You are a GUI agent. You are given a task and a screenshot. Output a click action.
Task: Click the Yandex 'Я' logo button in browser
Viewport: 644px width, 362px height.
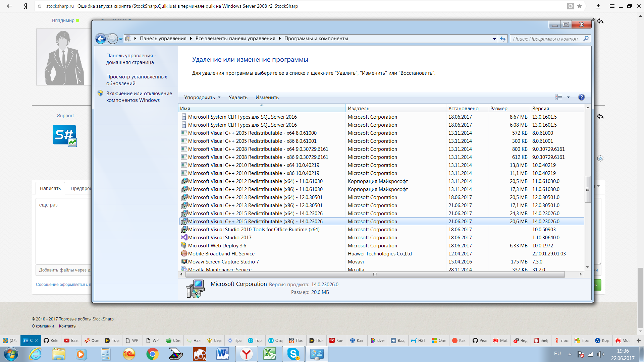click(x=25, y=6)
